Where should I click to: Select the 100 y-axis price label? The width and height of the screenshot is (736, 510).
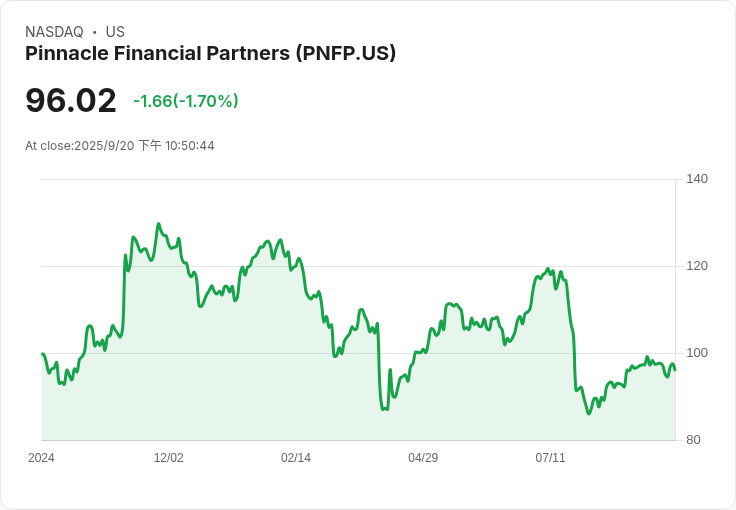click(697, 353)
